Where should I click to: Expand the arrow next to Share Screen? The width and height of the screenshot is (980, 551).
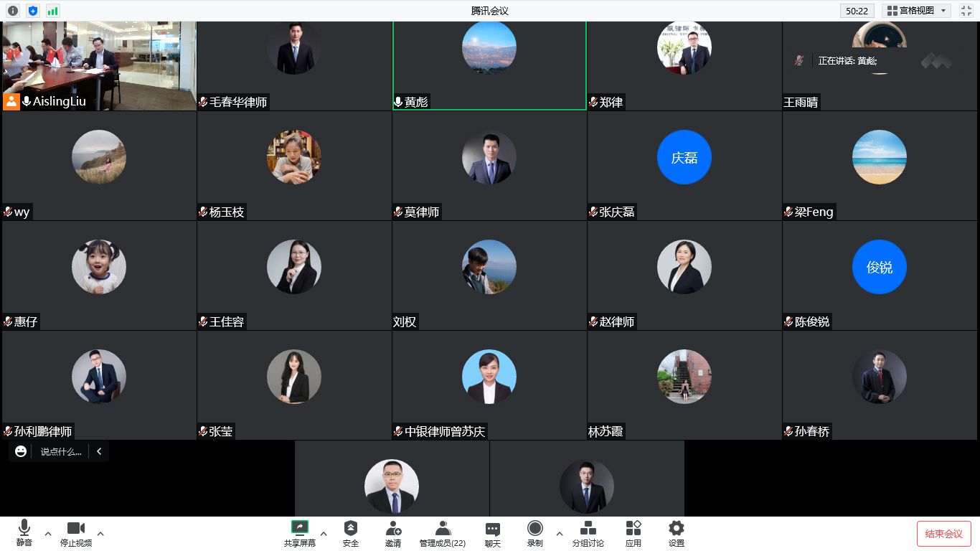(x=324, y=533)
